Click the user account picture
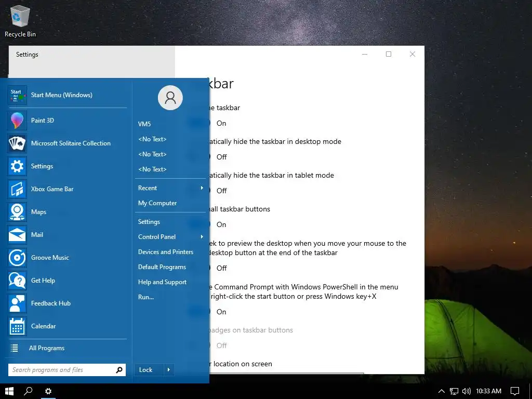Screen dimensions: 532x399 pyautogui.click(x=170, y=98)
